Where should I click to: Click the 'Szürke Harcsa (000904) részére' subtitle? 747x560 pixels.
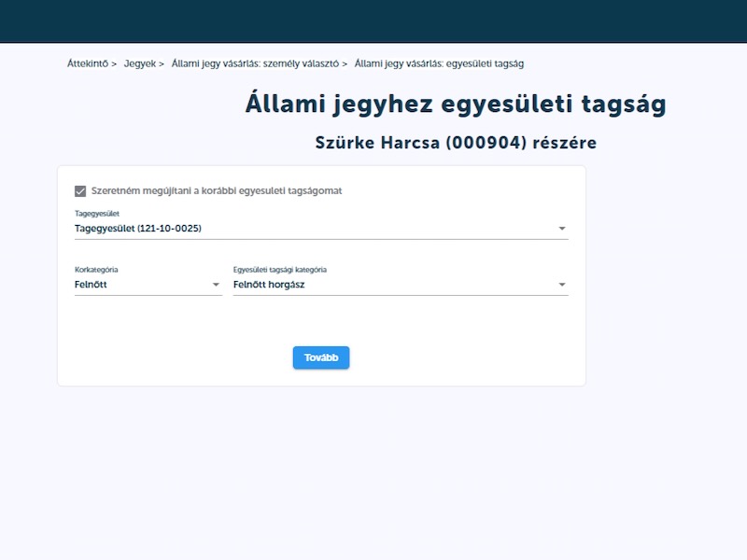click(456, 143)
